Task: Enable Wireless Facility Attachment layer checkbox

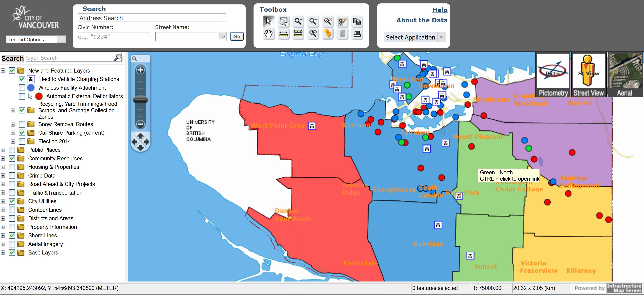Action: (22, 88)
